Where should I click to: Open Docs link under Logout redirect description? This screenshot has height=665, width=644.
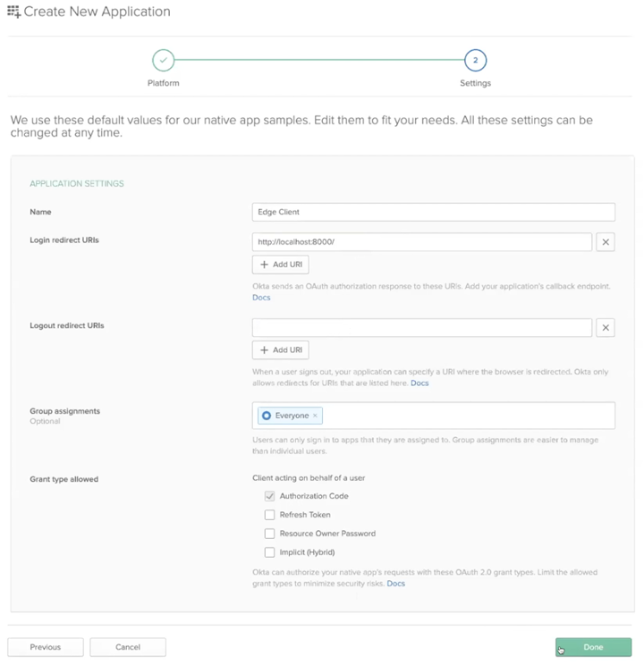pos(419,383)
